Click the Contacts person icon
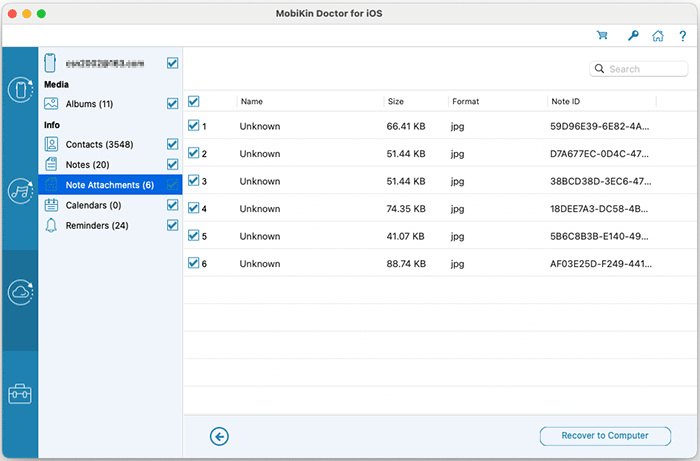This screenshot has height=461, width=700. [51, 144]
